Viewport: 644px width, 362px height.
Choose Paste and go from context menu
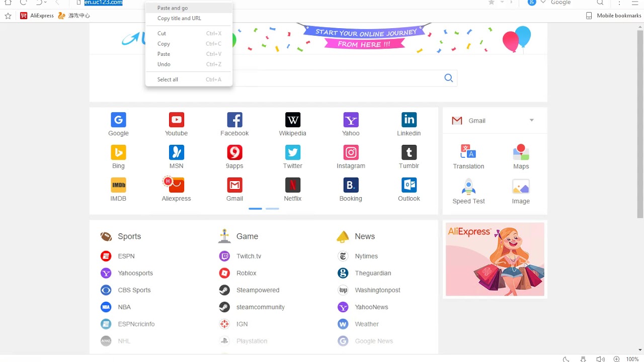[x=189, y=8]
